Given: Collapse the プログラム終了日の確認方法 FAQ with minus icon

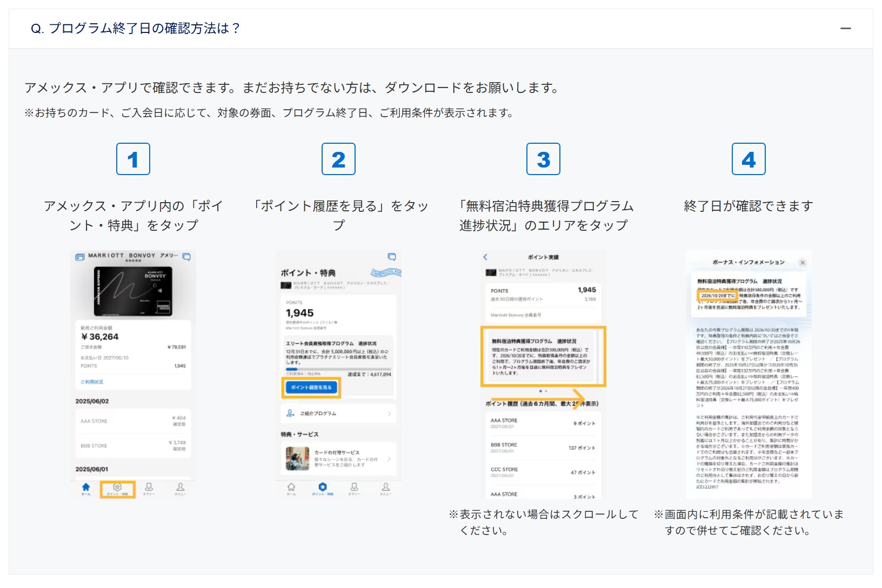Looking at the screenshot, I should tap(846, 28).
